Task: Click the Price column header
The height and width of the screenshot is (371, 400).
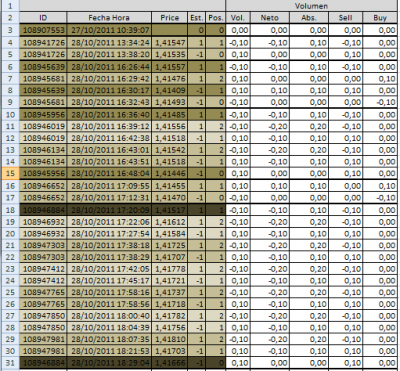Action: pyautogui.click(x=169, y=18)
